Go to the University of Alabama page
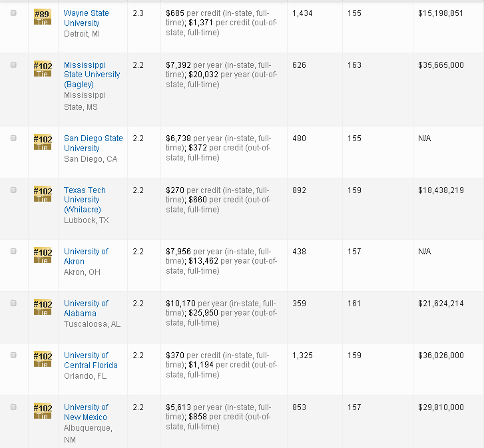The width and height of the screenshot is (484, 448). pos(85,308)
